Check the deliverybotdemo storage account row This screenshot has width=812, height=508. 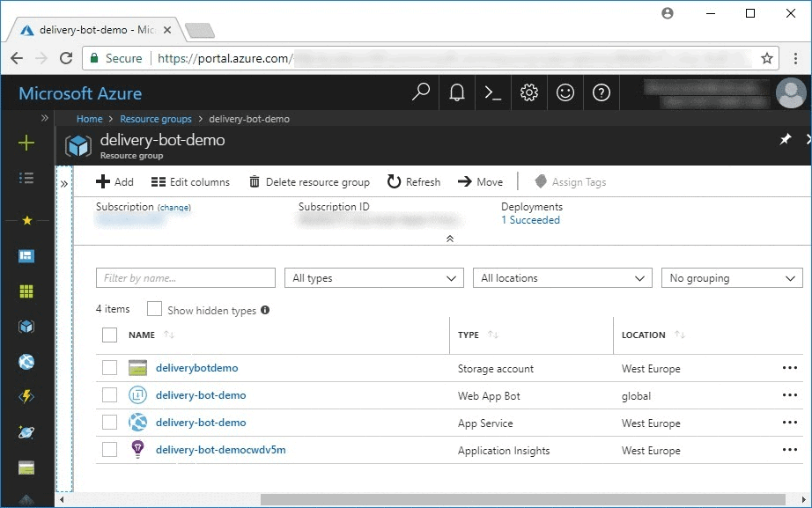tap(110, 368)
